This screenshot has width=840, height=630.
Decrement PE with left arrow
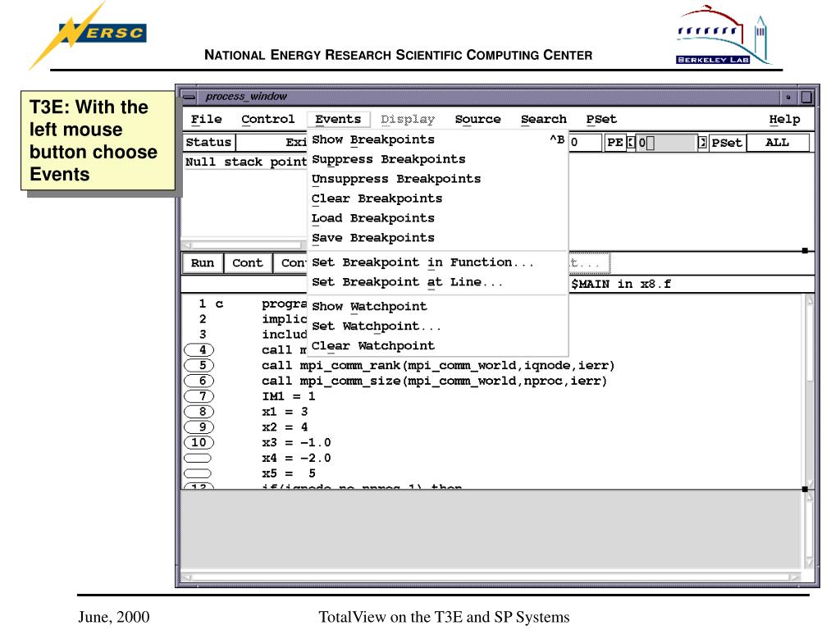coord(631,143)
